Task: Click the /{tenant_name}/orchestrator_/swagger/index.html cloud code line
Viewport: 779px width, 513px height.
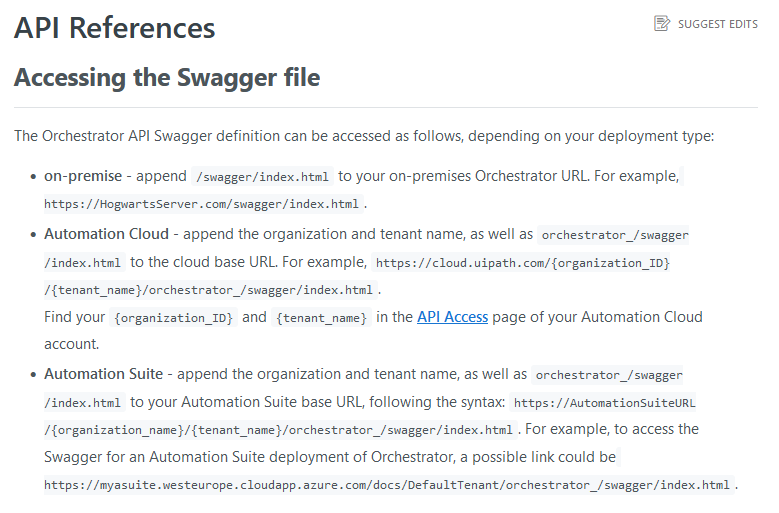Action: (x=208, y=290)
